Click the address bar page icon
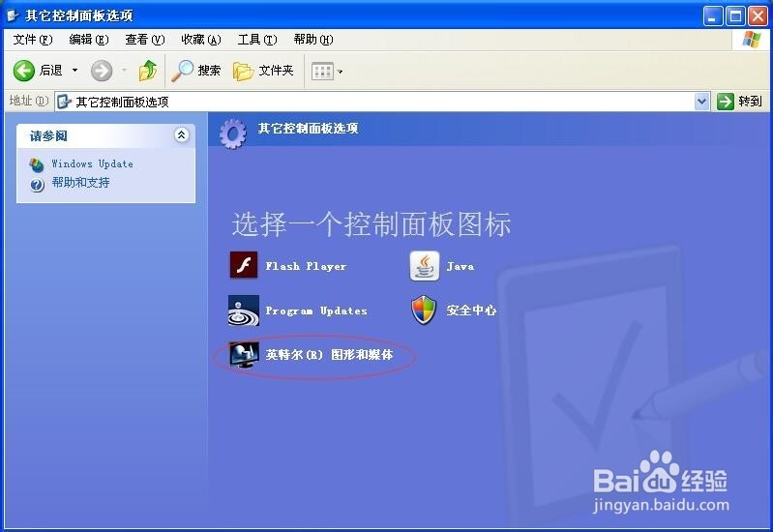 point(64,102)
